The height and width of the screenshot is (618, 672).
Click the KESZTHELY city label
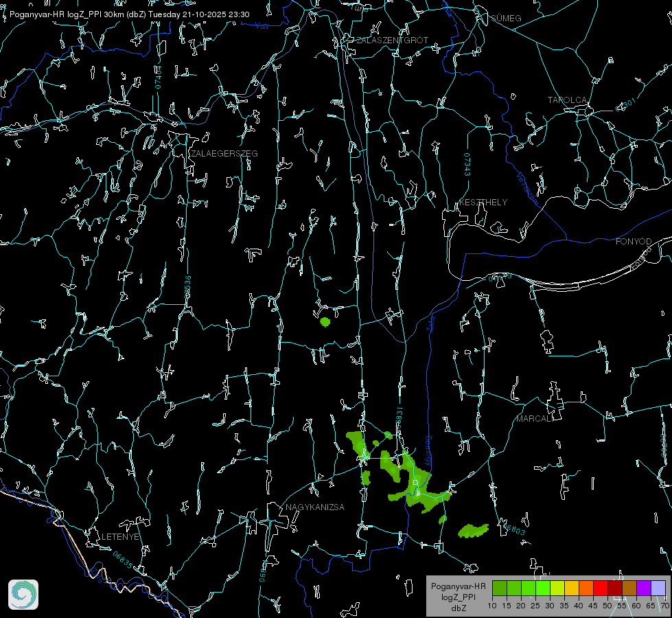tap(483, 203)
